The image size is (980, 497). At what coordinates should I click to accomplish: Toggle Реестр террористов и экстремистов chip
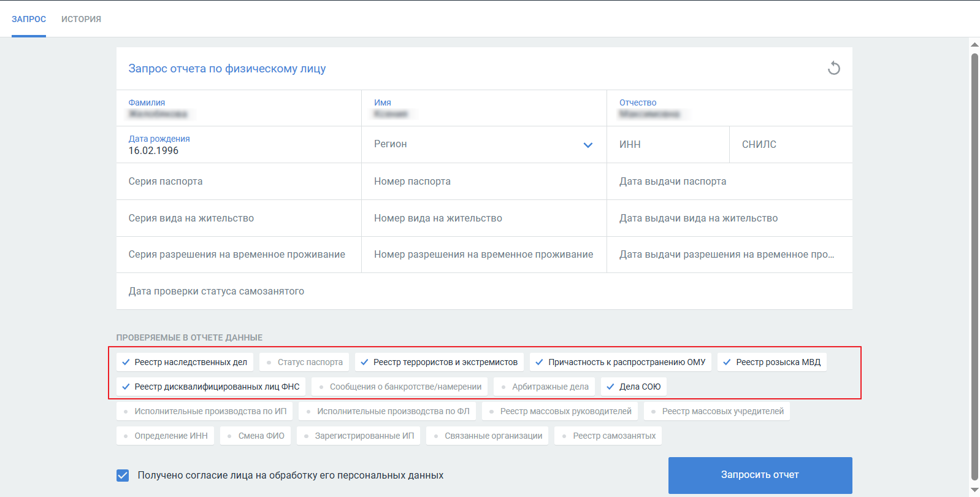[x=439, y=362]
